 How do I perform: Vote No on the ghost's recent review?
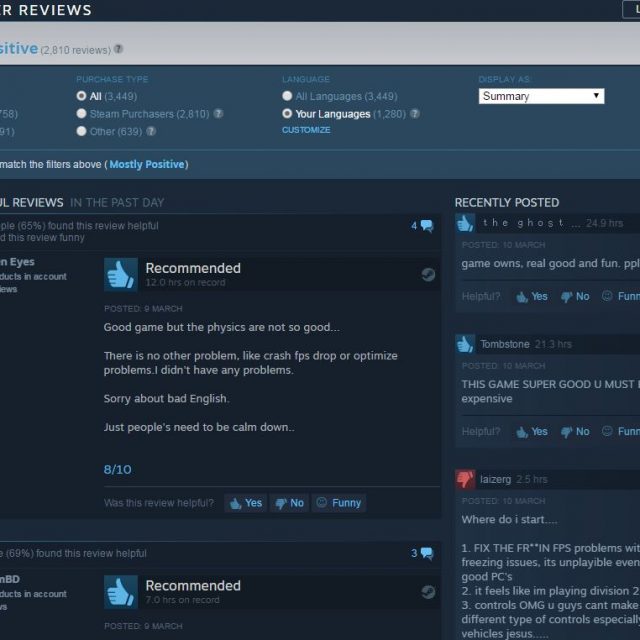click(575, 296)
